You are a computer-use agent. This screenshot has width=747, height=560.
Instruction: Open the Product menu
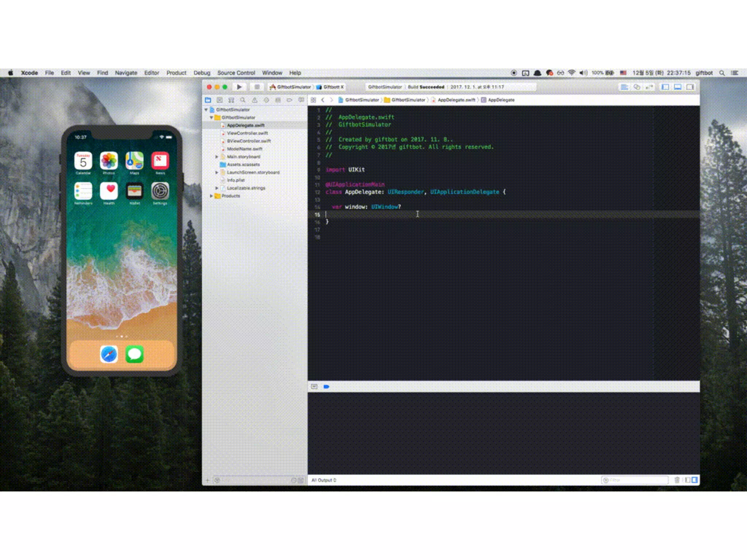(x=176, y=73)
